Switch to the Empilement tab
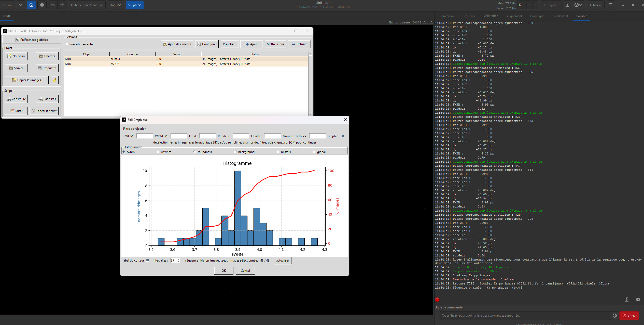Screen dimensions: 644x325 [560, 16]
